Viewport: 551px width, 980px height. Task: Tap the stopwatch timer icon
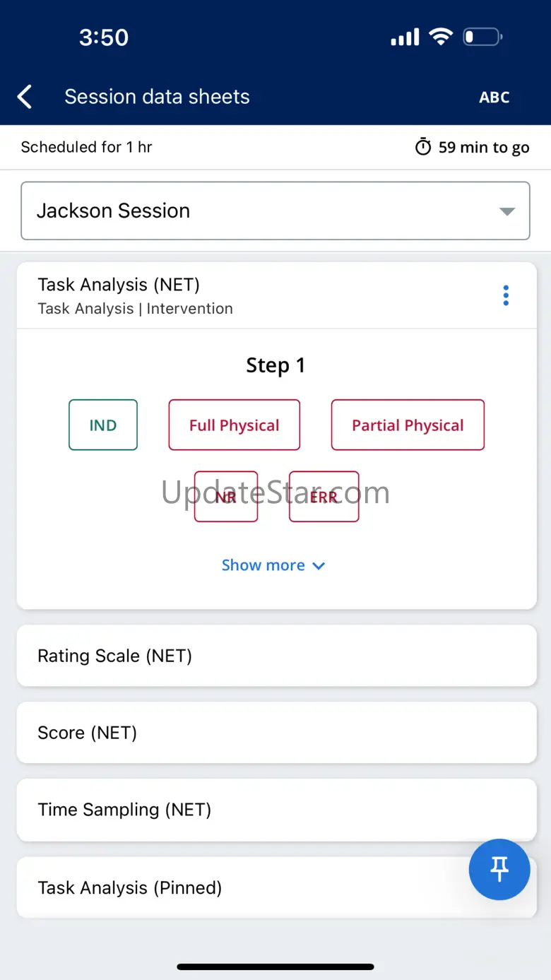(422, 147)
